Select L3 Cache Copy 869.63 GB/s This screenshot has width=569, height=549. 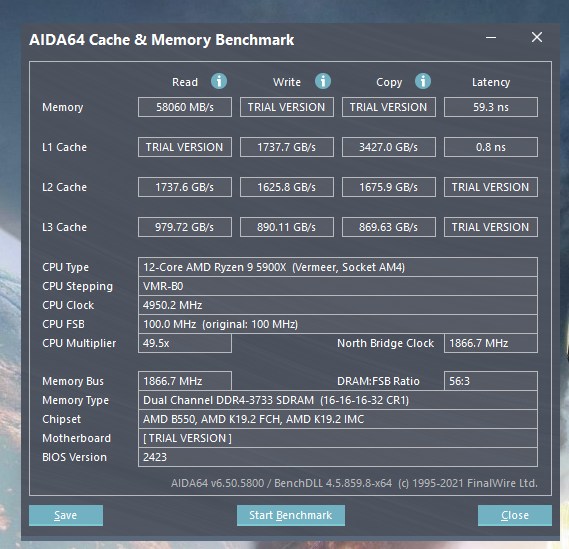pos(389,227)
